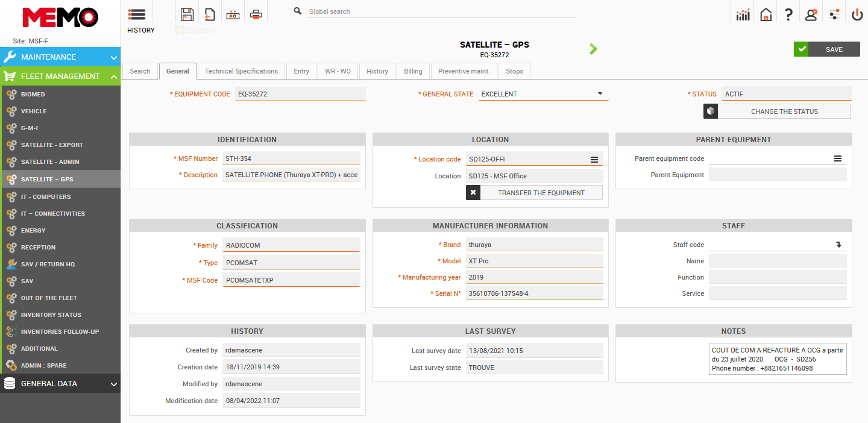Open BIOMED in fleet management sidebar

(x=60, y=94)
